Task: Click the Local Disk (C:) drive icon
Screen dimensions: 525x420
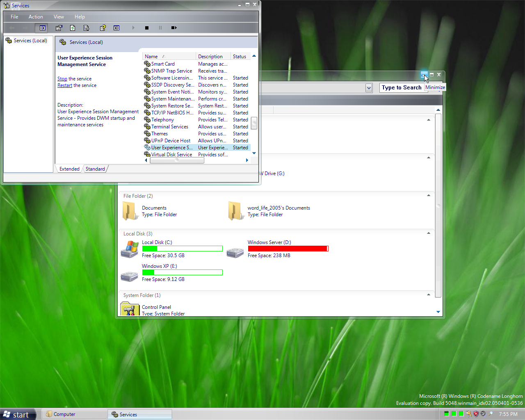Action: tap(130, 249)
